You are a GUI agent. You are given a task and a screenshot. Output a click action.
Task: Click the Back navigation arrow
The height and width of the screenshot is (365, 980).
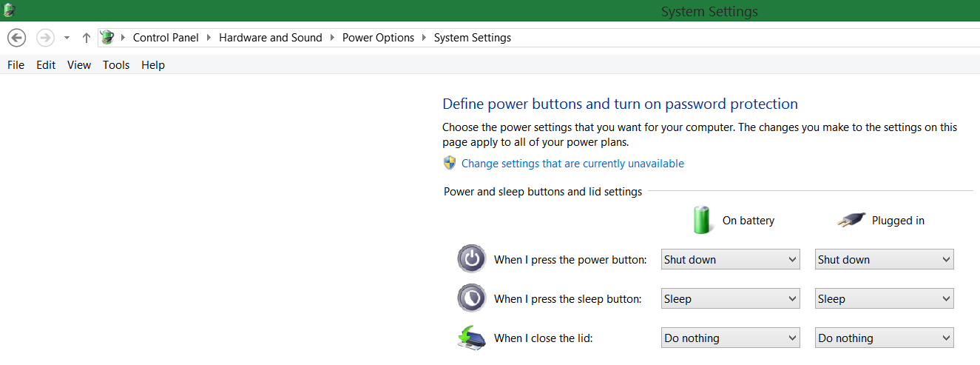pyautogui.click(x=16, y=38)
